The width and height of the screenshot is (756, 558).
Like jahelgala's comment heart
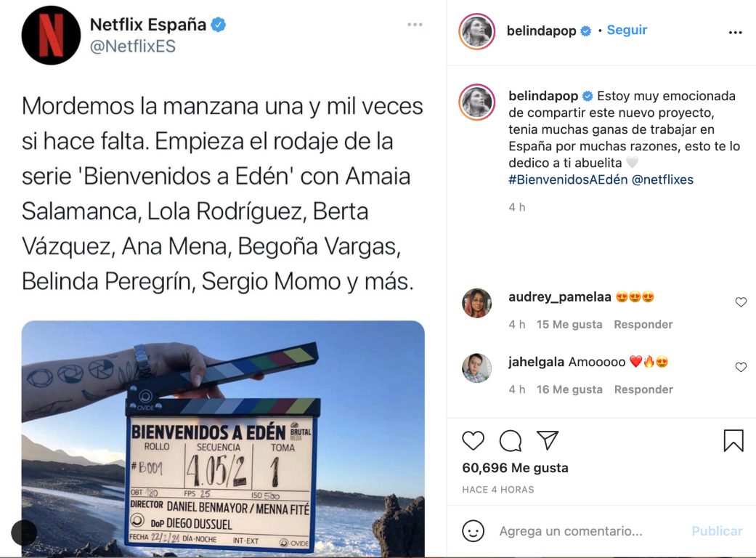click(x=741, y=368)
